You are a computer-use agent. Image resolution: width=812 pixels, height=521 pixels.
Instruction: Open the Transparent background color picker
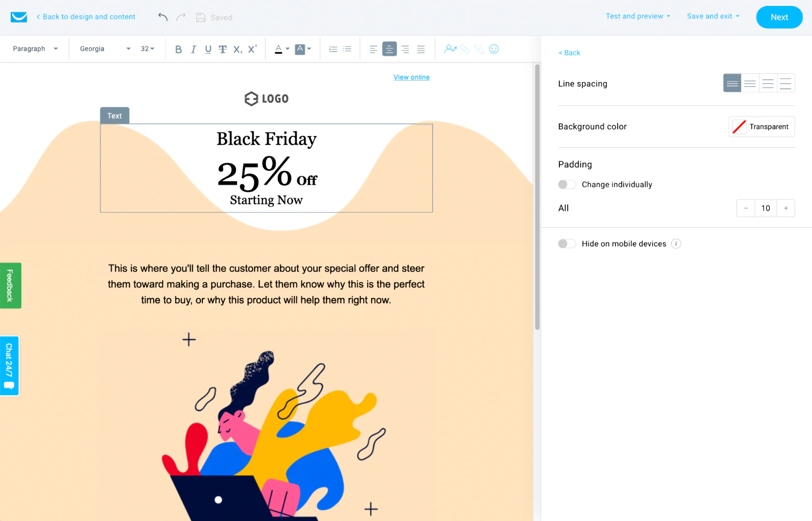pos(761,127)
